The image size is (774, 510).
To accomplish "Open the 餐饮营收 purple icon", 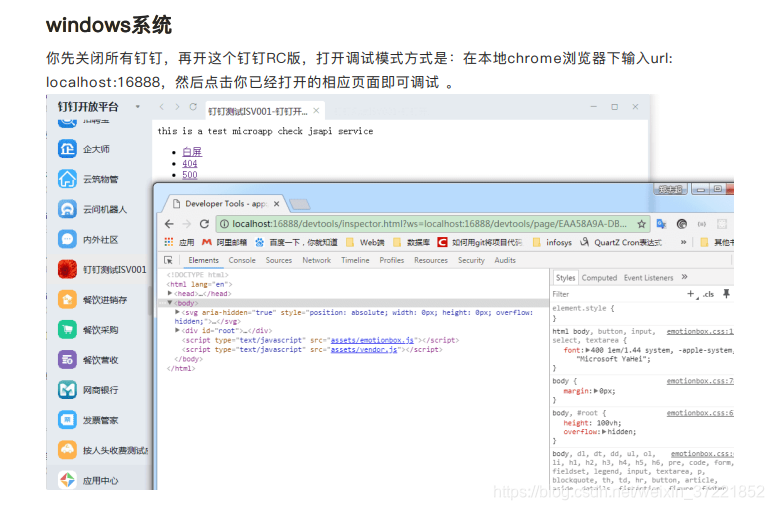I will [x=67, y=359].
